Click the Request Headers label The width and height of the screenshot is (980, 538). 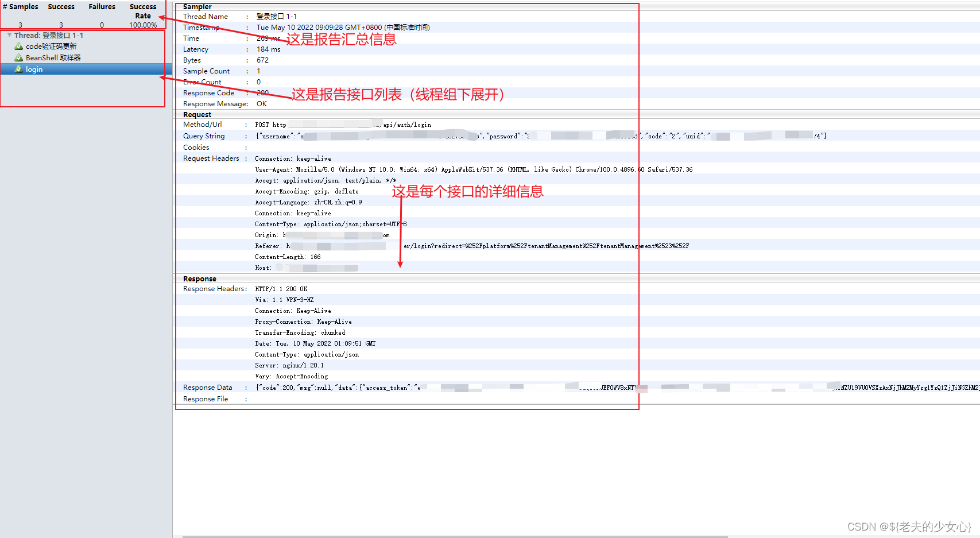click(x=211, y=158)
